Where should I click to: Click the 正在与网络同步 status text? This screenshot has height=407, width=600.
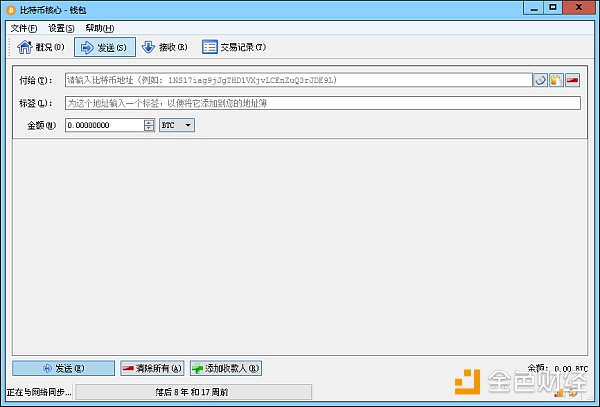click(x=39, y=392)
